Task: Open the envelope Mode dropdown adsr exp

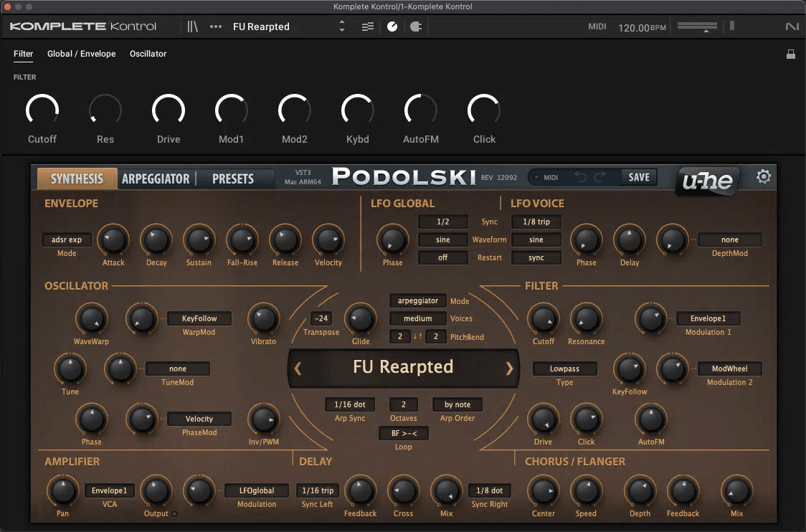Action: click(x=66, y=239)
